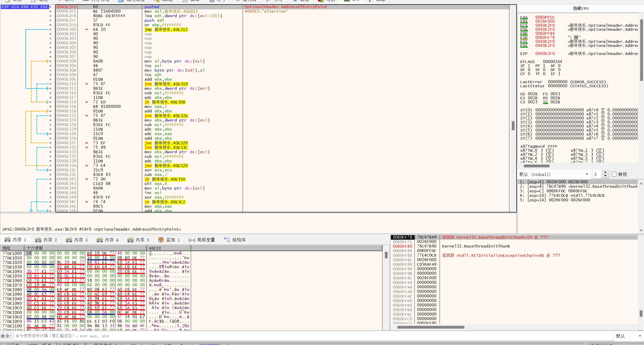
Task: Open the 默认 (stdcall) calling convention dropdown
Action: 587,174
